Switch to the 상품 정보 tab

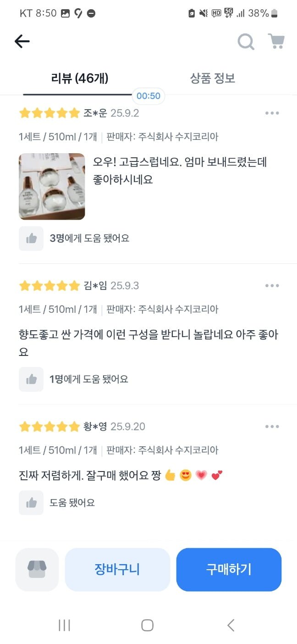213,78
